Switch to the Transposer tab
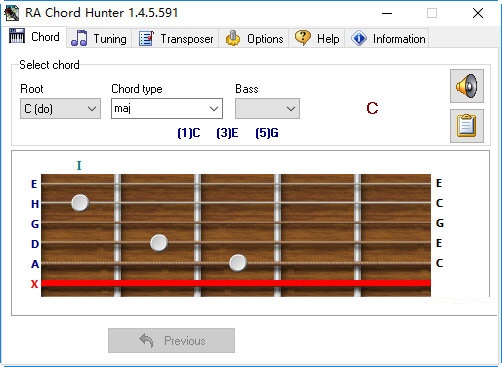This screenshot has height=367, width=502. 176,38
